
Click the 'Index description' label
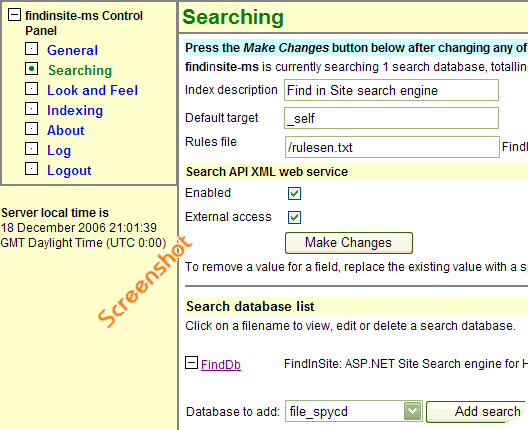pos(231,90)
